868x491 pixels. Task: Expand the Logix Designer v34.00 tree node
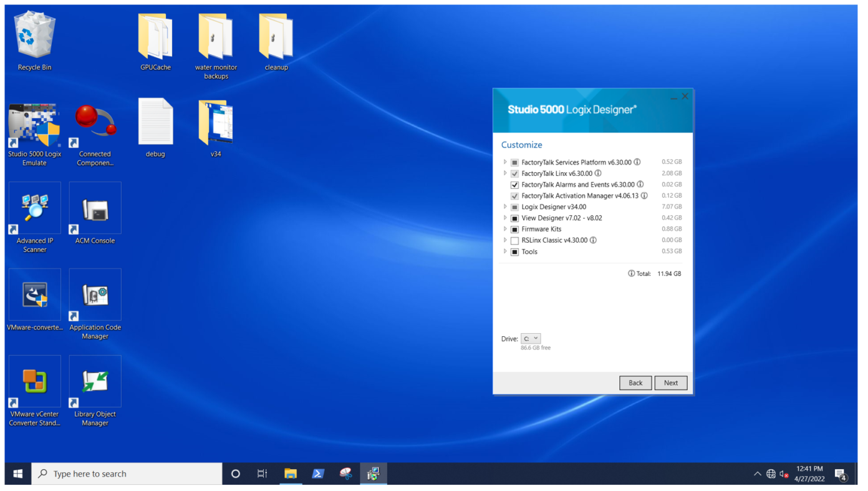[505, 207]
